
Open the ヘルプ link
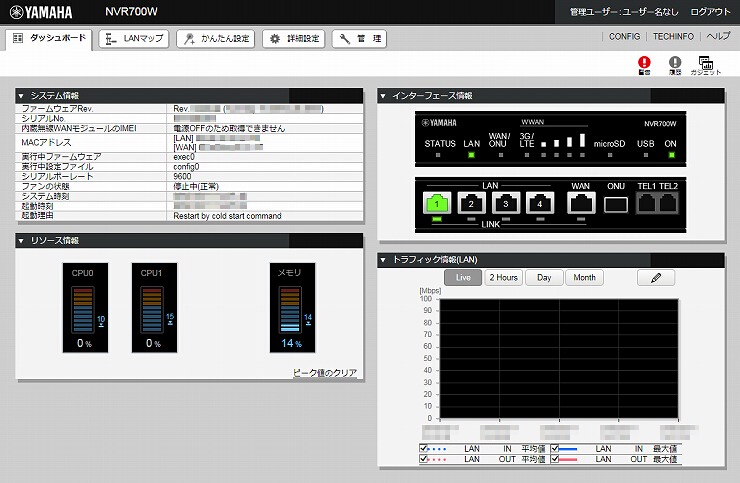(718, 36)
